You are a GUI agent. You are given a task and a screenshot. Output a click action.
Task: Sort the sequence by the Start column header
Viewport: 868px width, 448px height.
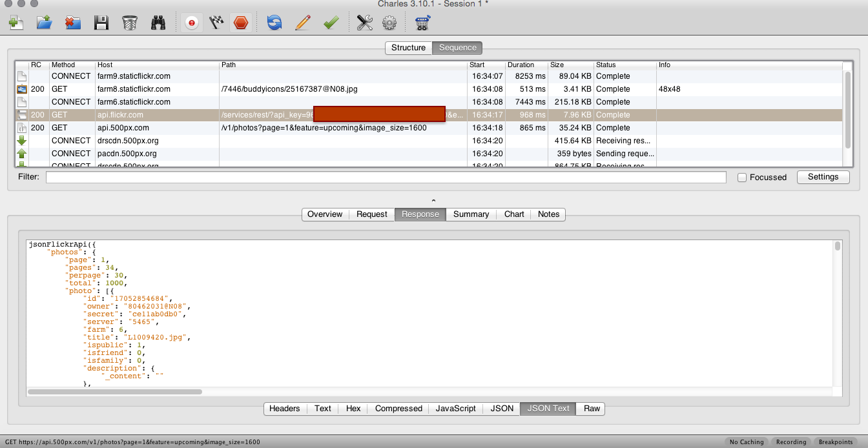(486, 65)
